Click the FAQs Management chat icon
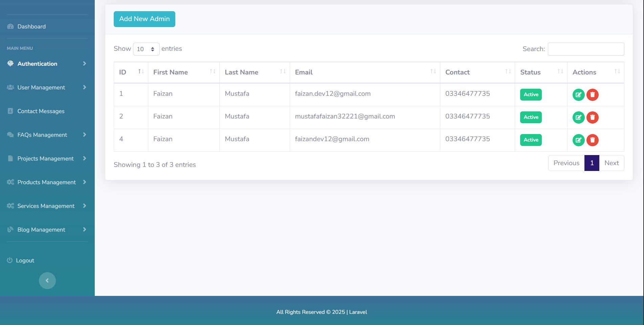This screenshot has height=325, width=644. point(10,135)
